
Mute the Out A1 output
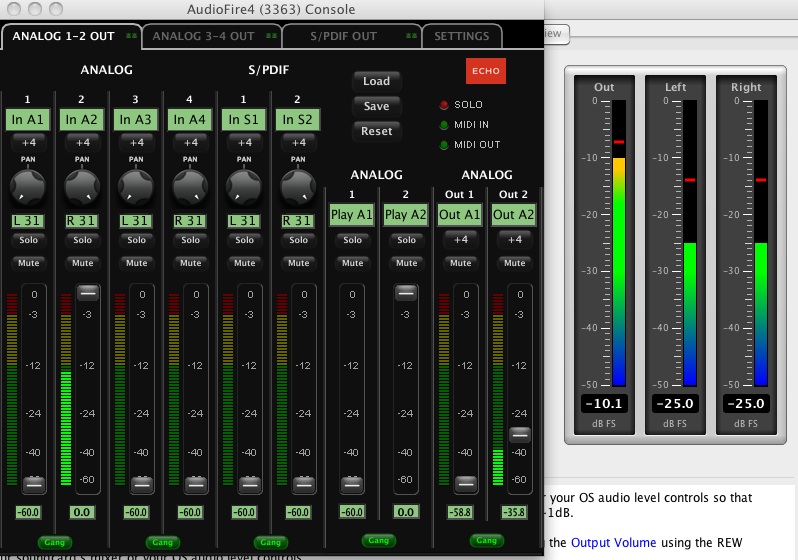tap(460, 263)
